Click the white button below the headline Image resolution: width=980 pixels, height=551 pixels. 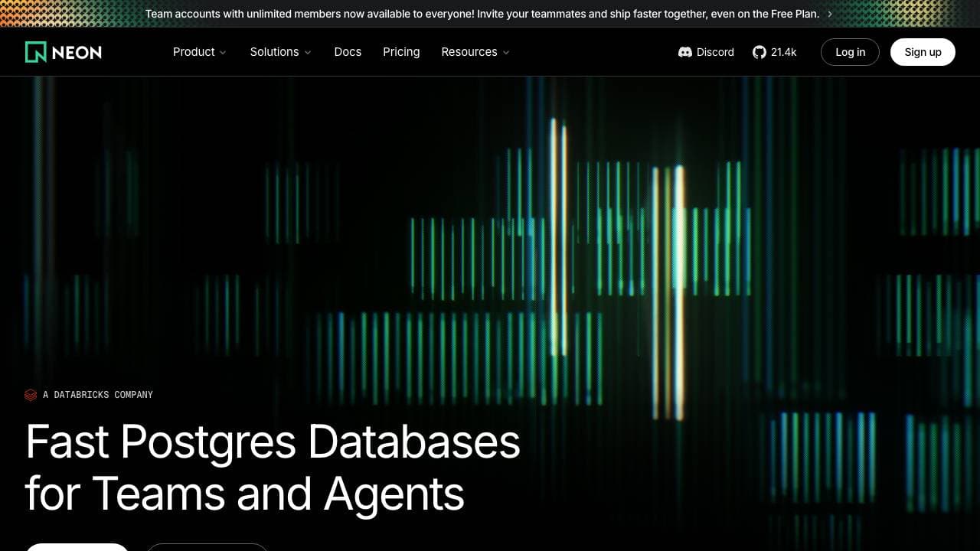click(x=77, y=547)
